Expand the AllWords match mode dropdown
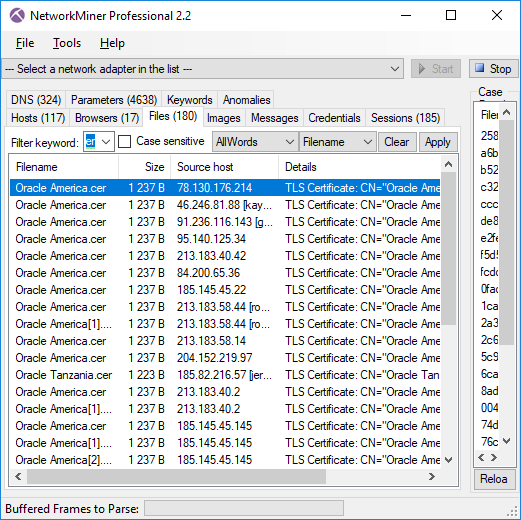Image resolution: width=521 pixels, height=520 pixels. coord(255,142)
